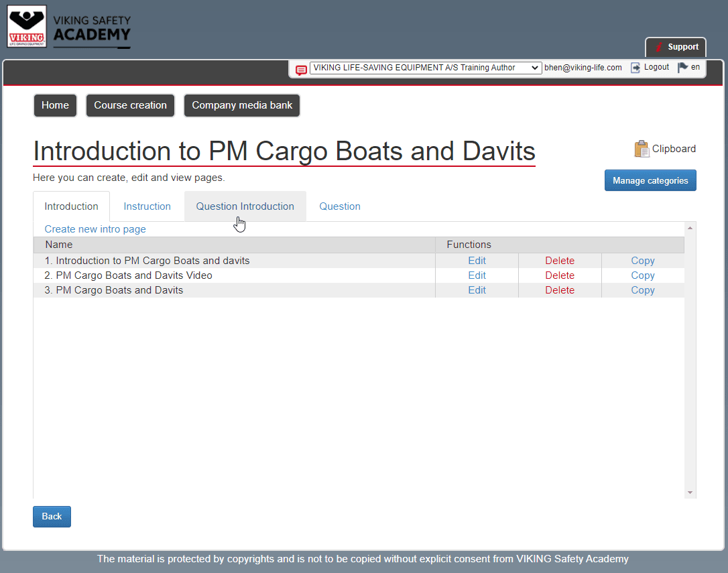Viewport: 728px width, 573px height.
Task: Click the Clipboard icon
Action: (x=642, y=149)
